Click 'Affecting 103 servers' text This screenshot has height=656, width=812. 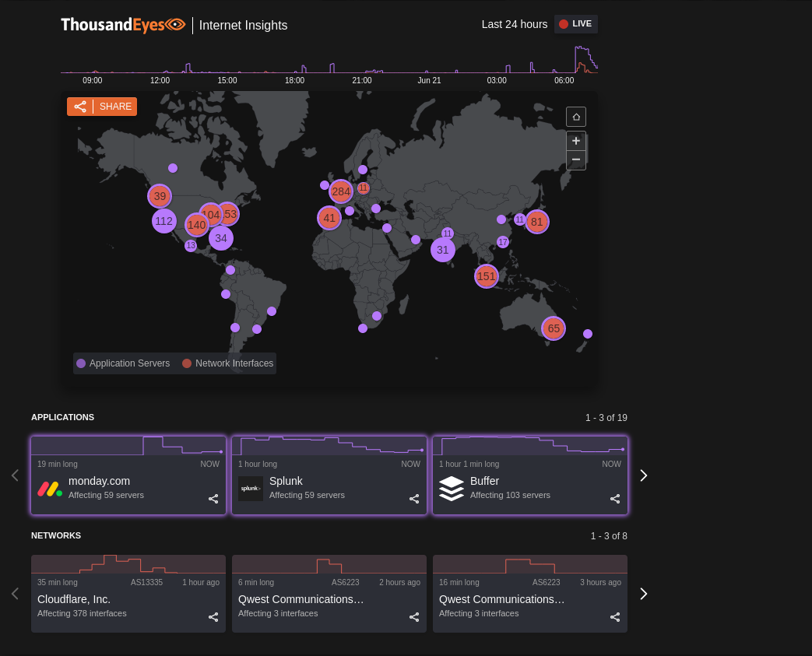(510, 496)
